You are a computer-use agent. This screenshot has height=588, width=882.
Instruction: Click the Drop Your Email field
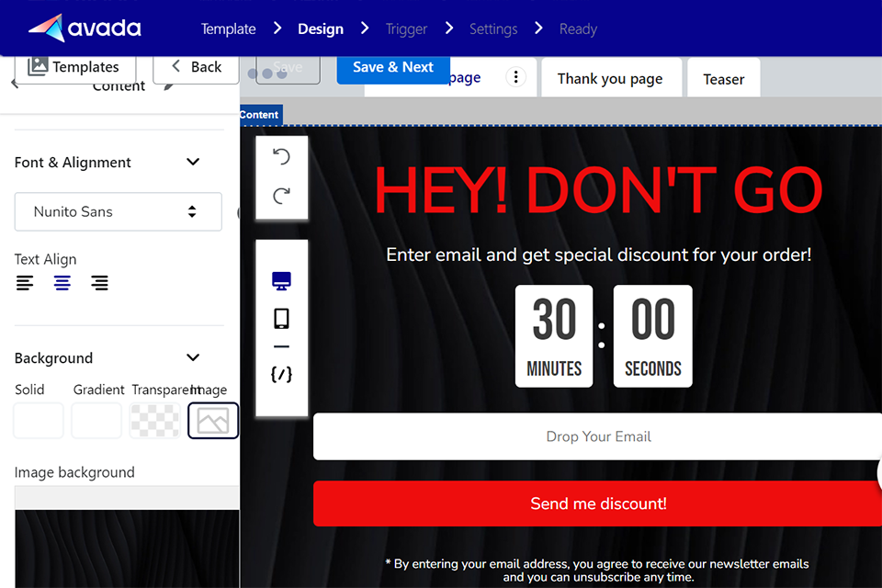[x=597, y=436]
